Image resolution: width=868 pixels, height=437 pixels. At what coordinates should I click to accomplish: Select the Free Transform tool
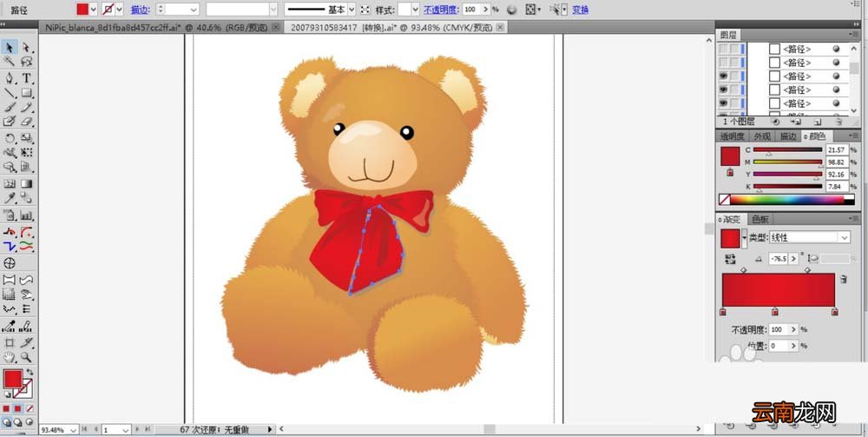click(25, 152)
